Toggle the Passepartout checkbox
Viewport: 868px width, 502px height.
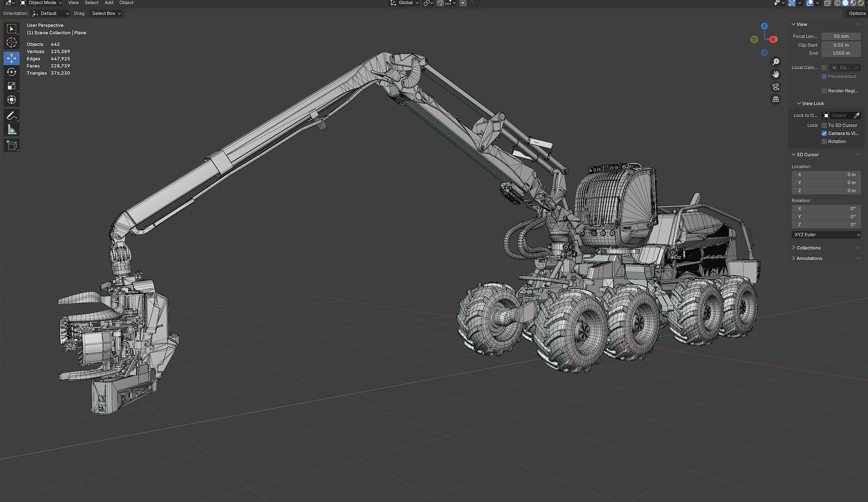click(x=824, y=76)
